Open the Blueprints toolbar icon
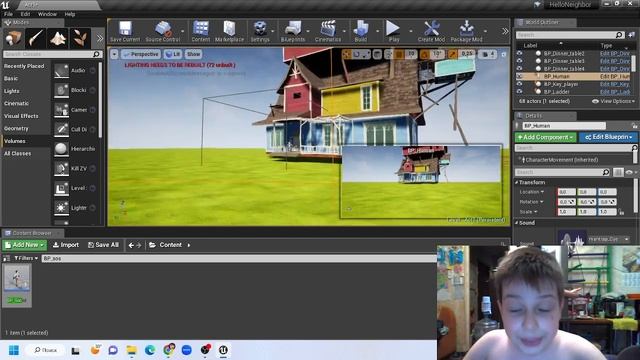 [x=293, y=31]
